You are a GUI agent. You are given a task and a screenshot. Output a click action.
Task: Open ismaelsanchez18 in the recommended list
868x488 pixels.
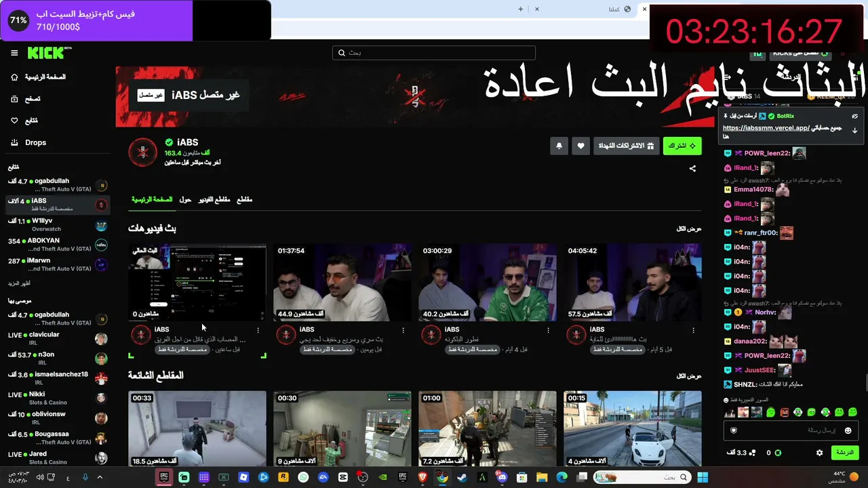coord(58,378)
